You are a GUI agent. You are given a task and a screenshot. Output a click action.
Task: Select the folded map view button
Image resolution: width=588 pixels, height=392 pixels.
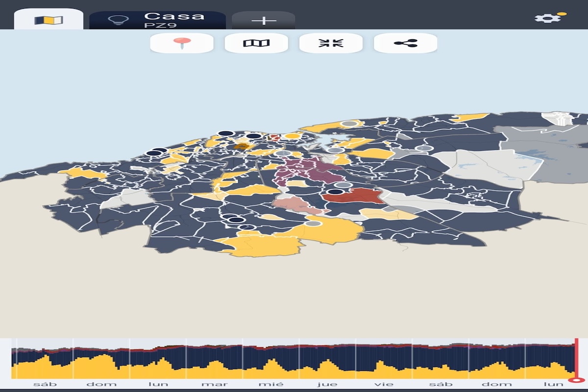tap(256, 43)
